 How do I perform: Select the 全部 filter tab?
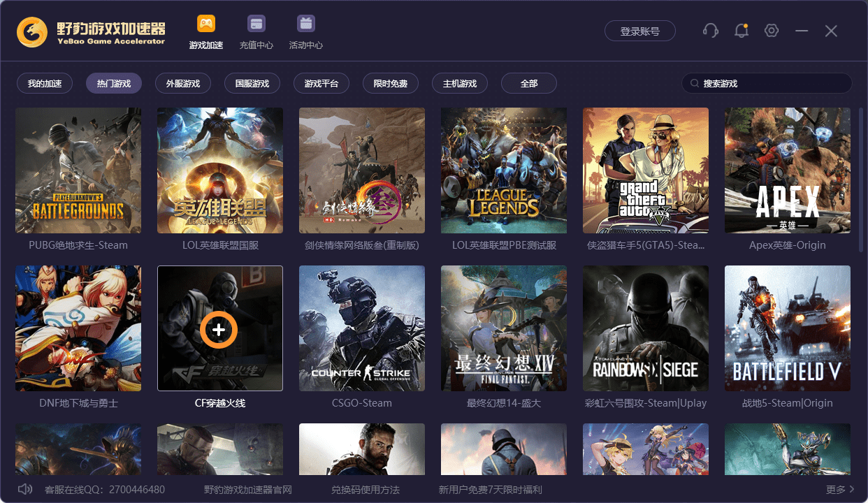point(529,83)
